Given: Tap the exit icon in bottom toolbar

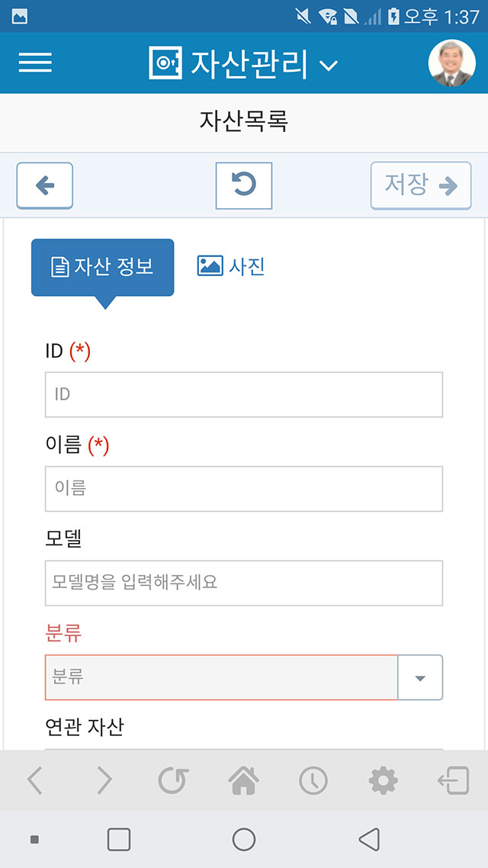Looking at the screenshot, I should point(453,780).
